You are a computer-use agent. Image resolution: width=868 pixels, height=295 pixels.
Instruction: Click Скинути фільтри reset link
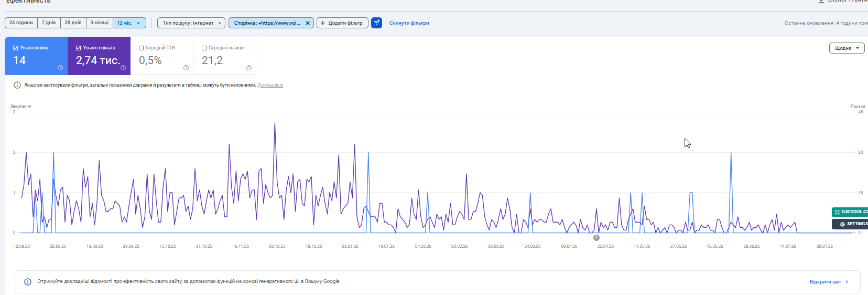pos(409,23)
